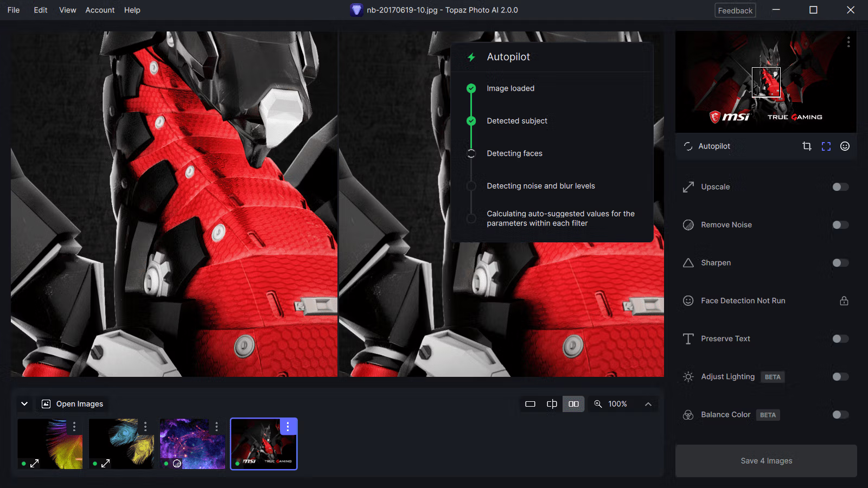Select the MSI True Gaming thumbnail

[x=264, y=444]
